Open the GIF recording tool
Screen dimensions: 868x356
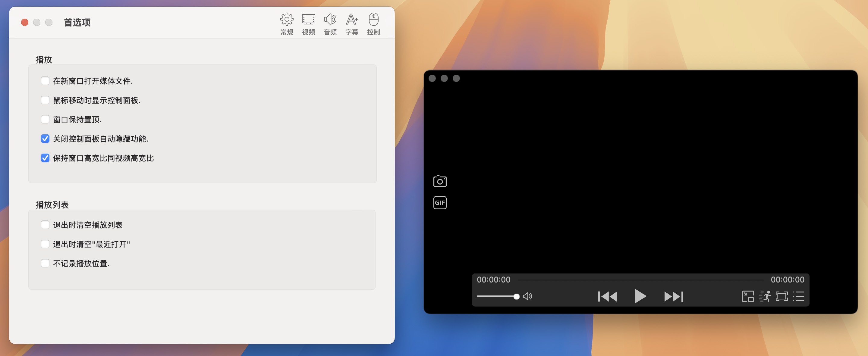coord(440,202)
